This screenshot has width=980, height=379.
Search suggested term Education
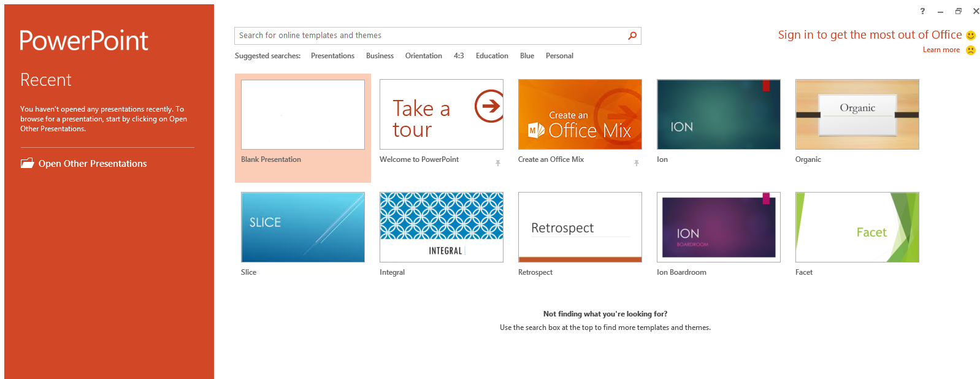pos(492,56)
